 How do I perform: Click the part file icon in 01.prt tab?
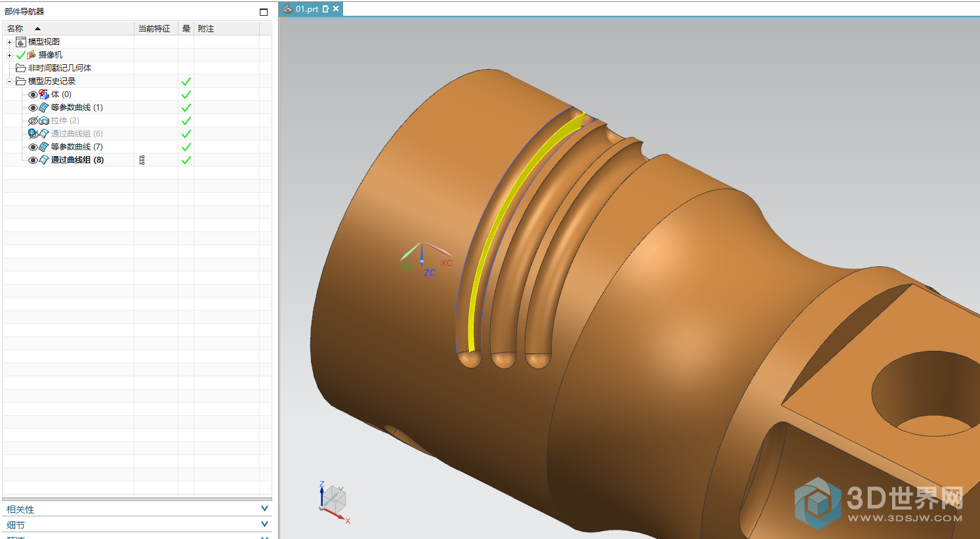pyautogui.click(x=288, y=9)
